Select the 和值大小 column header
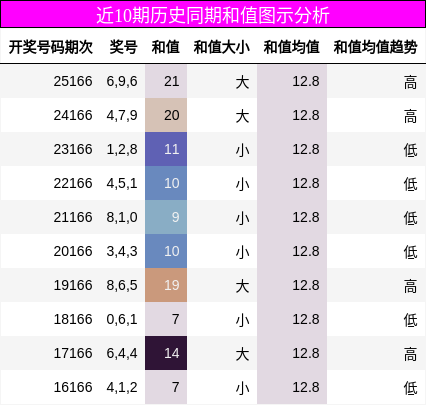This screenshot has height=405, width=426. (222, 47)
